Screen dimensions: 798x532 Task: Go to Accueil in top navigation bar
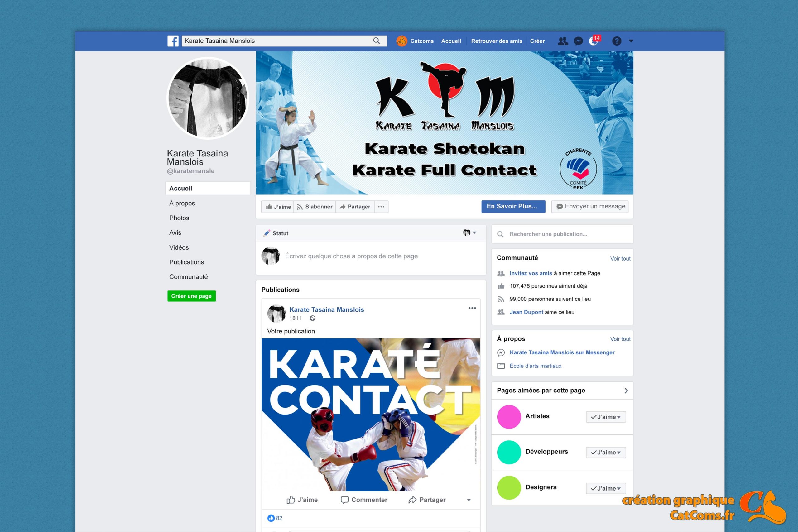(451, 41)
